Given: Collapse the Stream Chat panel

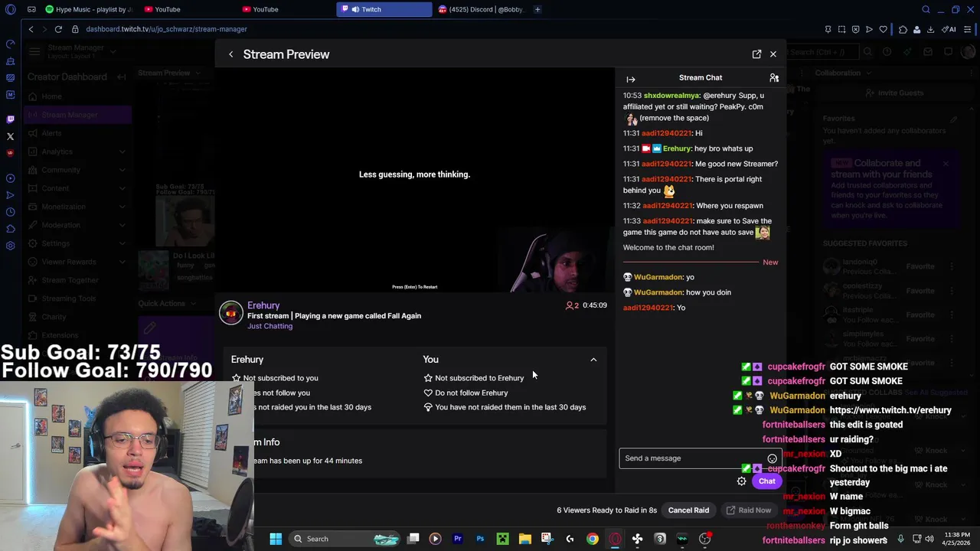Looking at the screenshot, I should tap(631, 79).
